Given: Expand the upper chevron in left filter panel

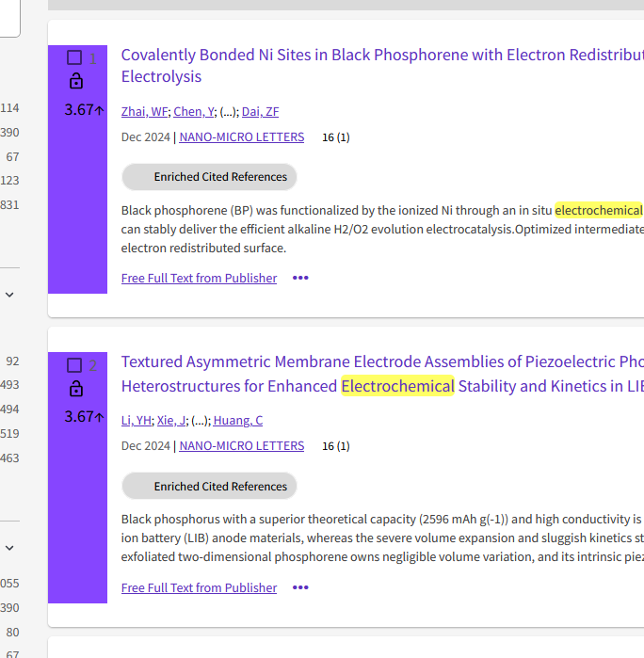Looking at the screenshot, I should 9,295.
